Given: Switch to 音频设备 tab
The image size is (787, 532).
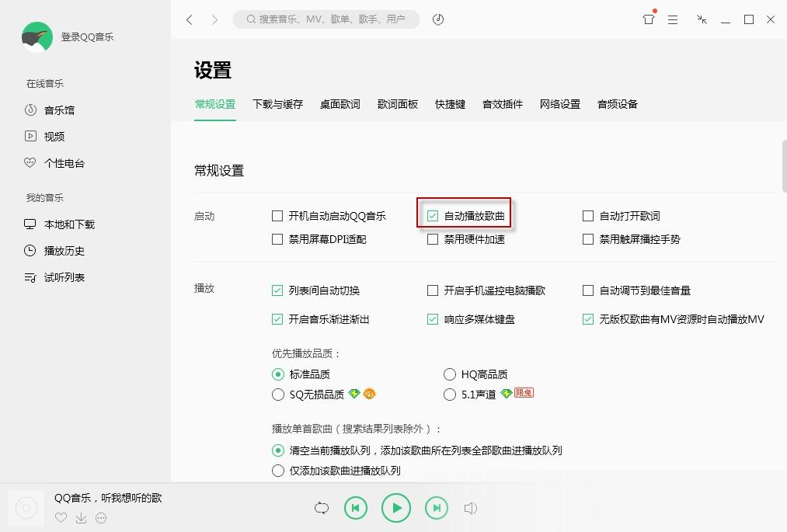Looking at the screenshot, I should (618, 104).
